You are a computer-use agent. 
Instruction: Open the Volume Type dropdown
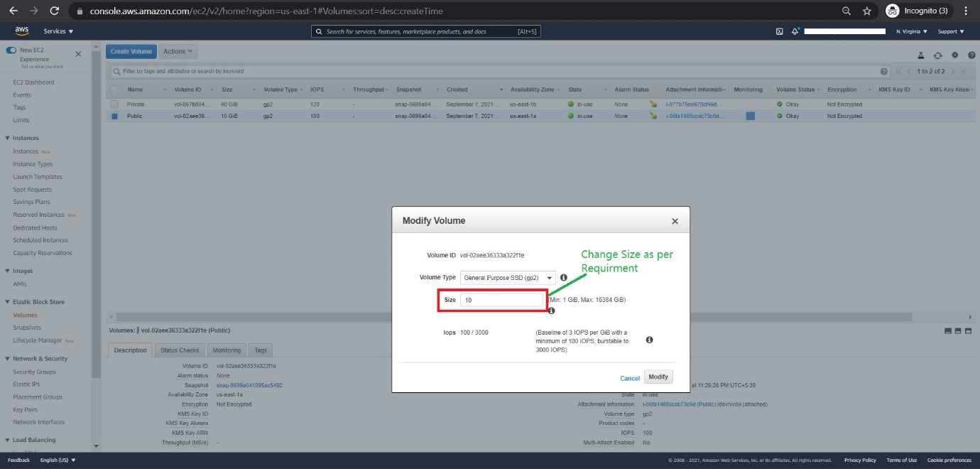508,278
